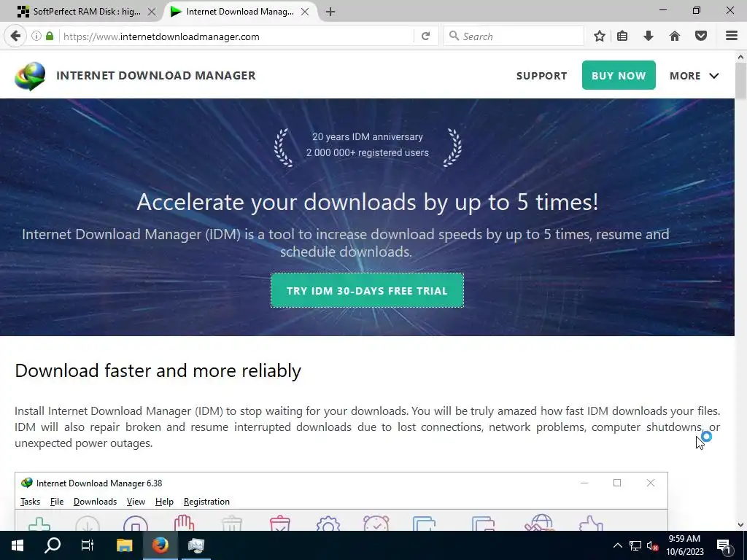This screenshot has height=560, width=747.
Task: Click the Tasks menu in IDM screenshot
Action: click(30, 502)
